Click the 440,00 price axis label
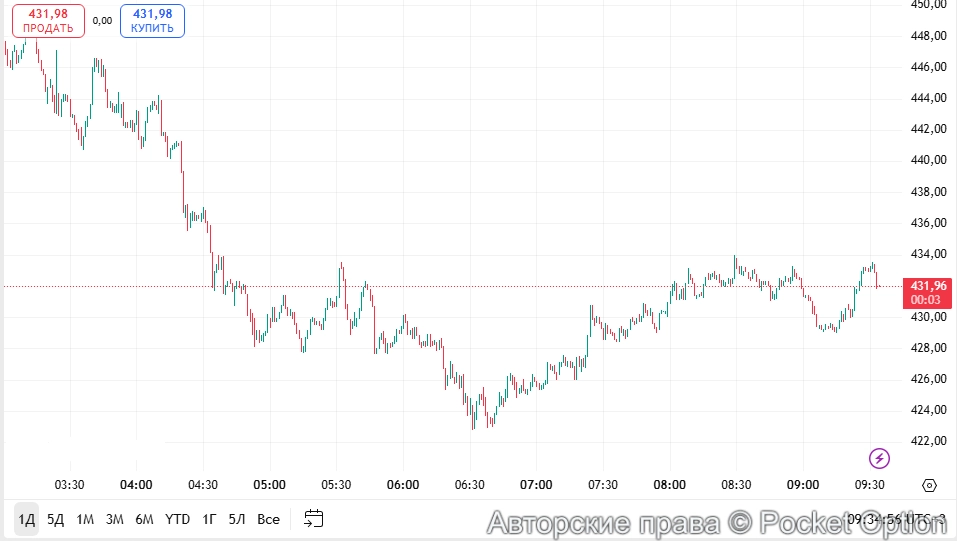This screenshot has height=541, width=957. pyautogui.click(x=929, y=160)
